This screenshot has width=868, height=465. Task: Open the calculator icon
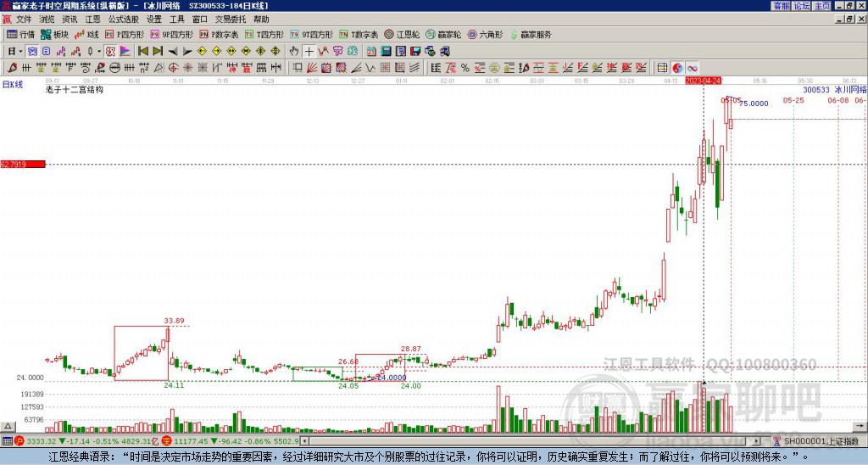(x=386, y=52)
